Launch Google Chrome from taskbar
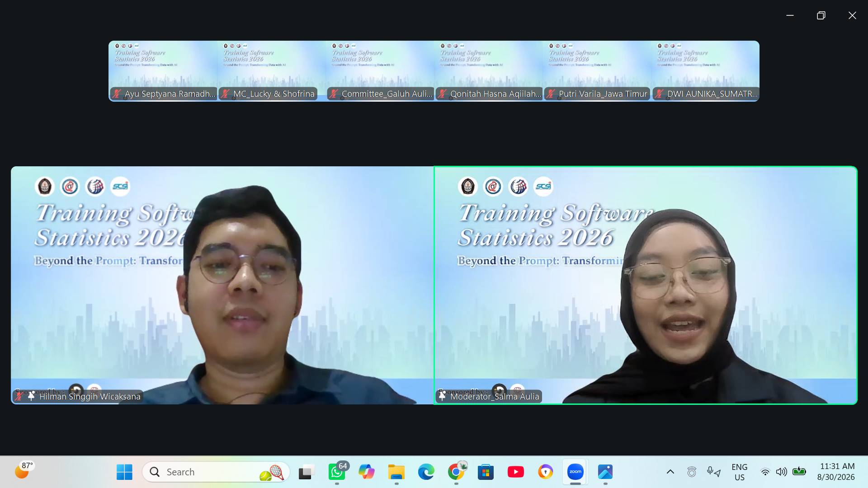868x488 pixels. [x=456, y=472]
